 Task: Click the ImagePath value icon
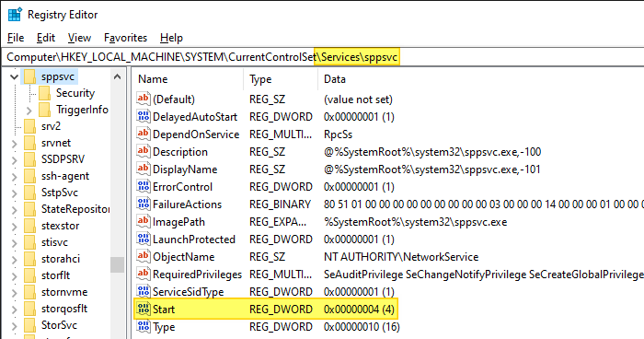144,221
